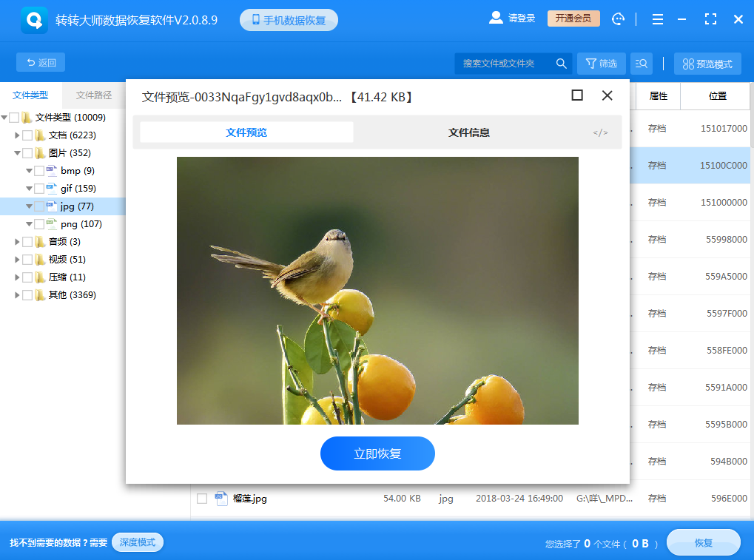Click the advanced search icon beside 筛选
Viewport: 754px width, 560px height.
640,63
